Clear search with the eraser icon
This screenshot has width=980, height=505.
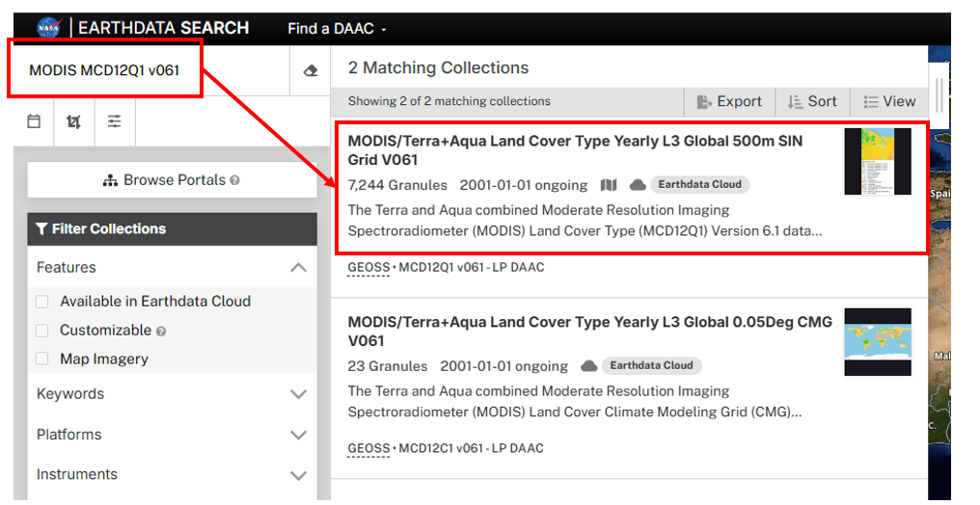pyautogui.click(x=310, y=70)
